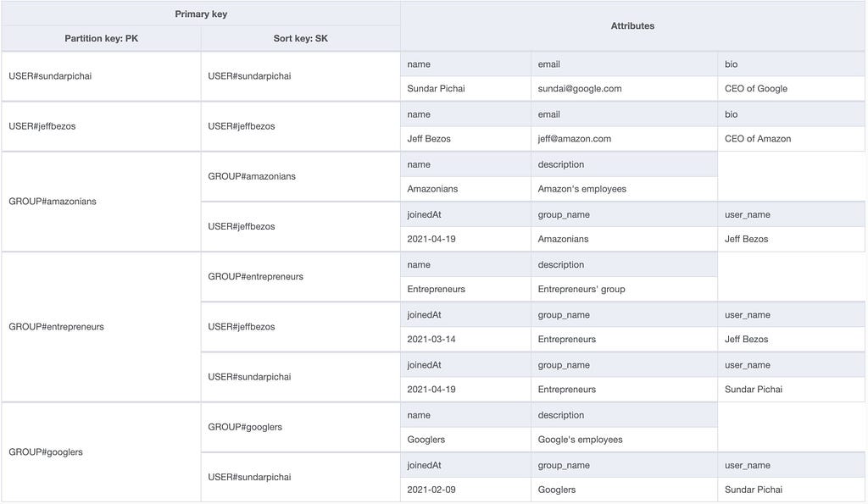Select the description "Amazon's employees"

pos(625,189)
